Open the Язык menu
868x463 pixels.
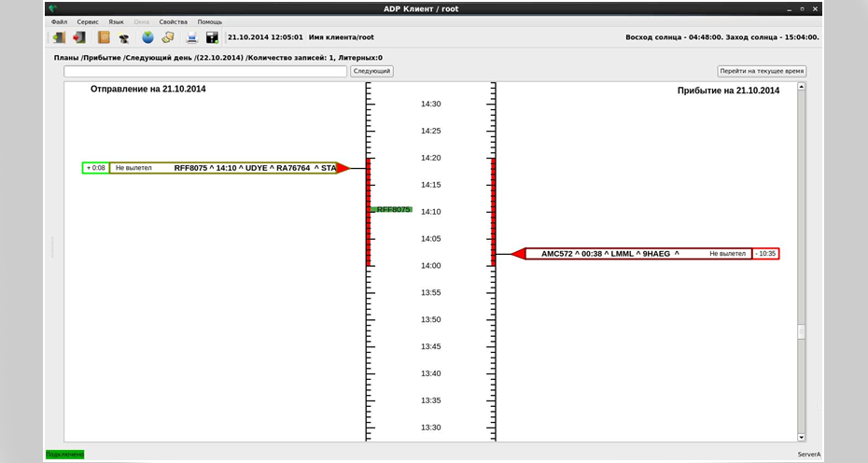coord(116,21)
